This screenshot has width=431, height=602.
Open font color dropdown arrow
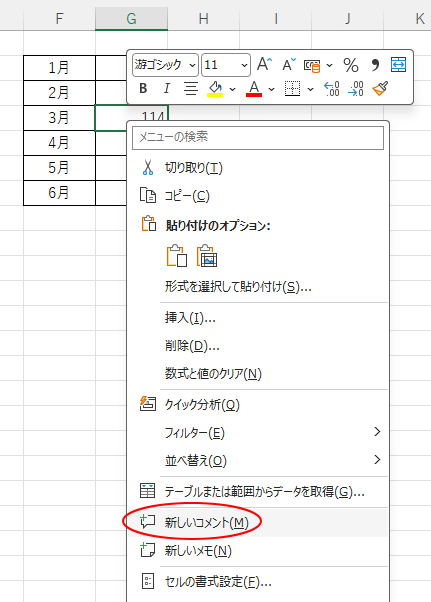pos(271,89)
